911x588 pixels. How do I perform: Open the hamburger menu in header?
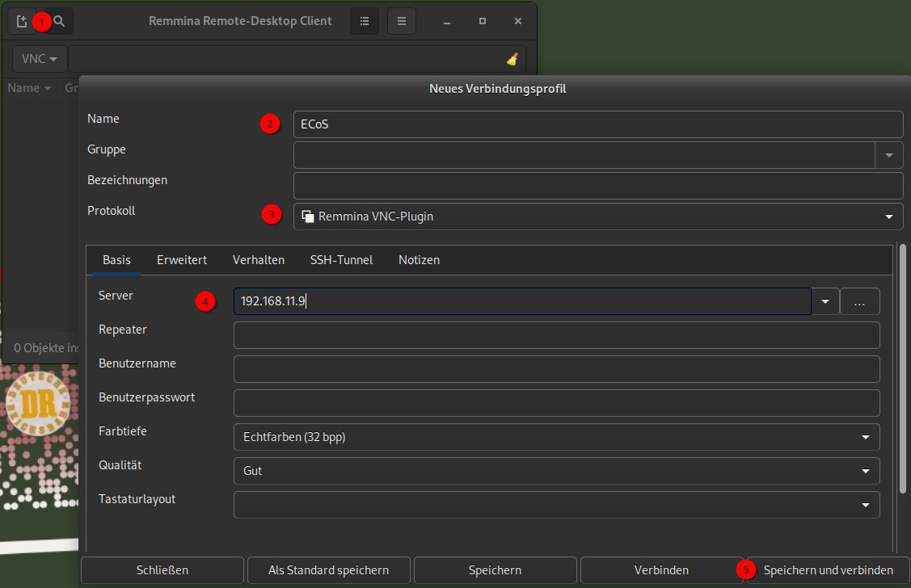pyautogui.click(x=402, y=21)
